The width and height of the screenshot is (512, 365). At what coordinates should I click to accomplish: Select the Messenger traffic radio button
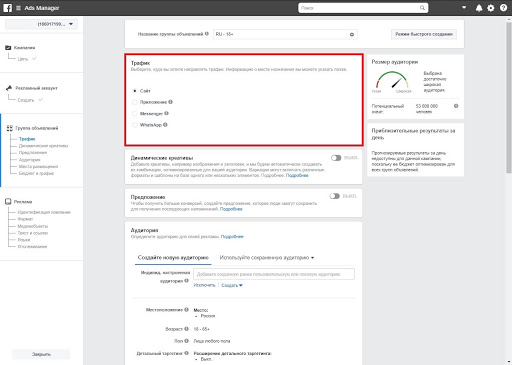coord(135,114)
